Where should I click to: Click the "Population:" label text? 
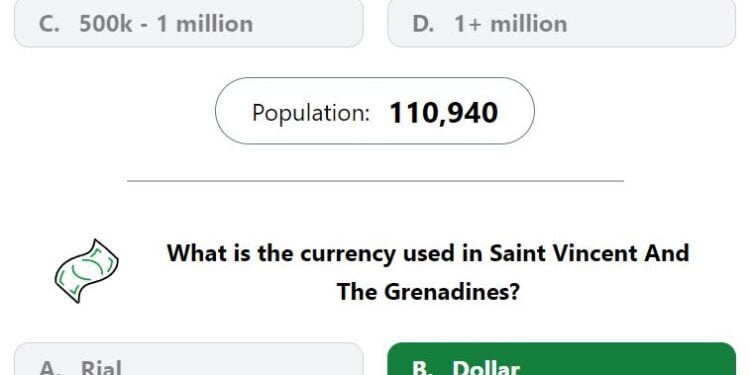pyautogui.click(x=311, y=113)
